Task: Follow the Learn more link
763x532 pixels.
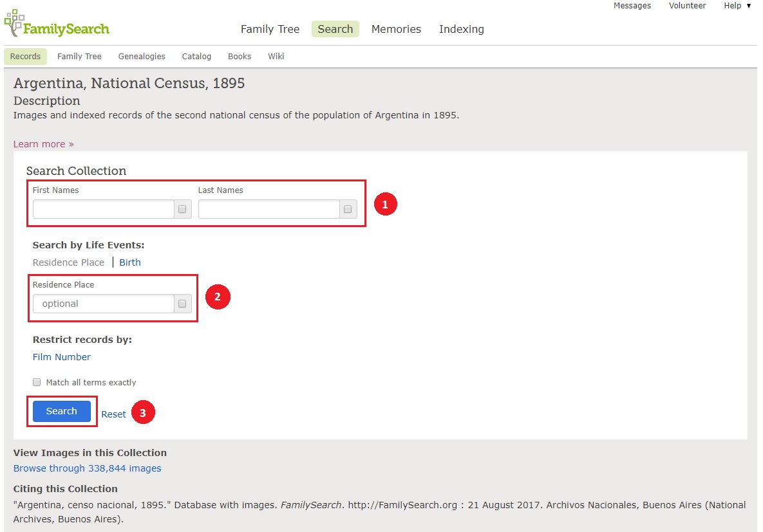Action: tap(43, 144)
